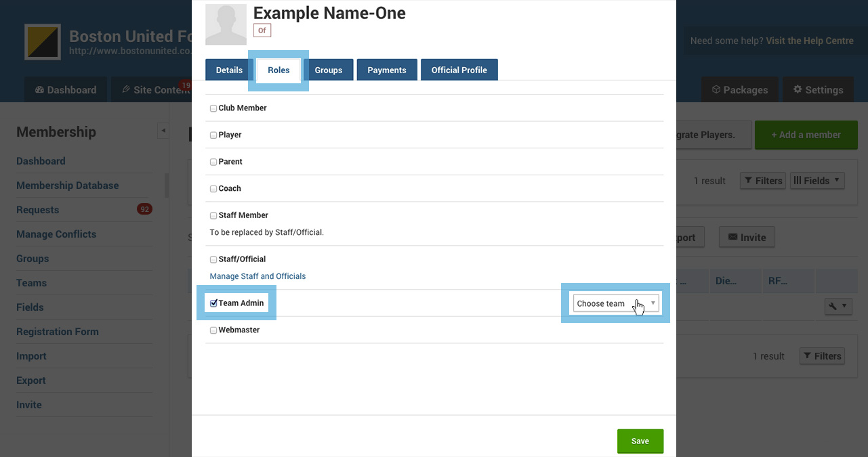Open the Official Profile tab
This screenshot has width=868, height=457.
pos(459,70)
